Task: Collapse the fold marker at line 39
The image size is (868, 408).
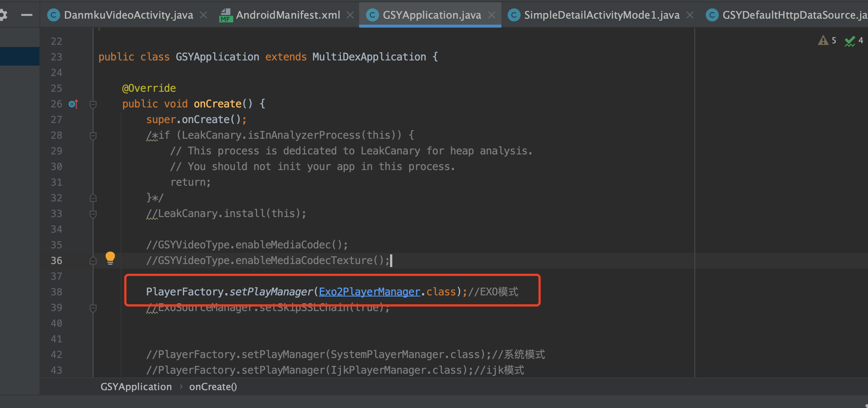Action: coord(93,308)
